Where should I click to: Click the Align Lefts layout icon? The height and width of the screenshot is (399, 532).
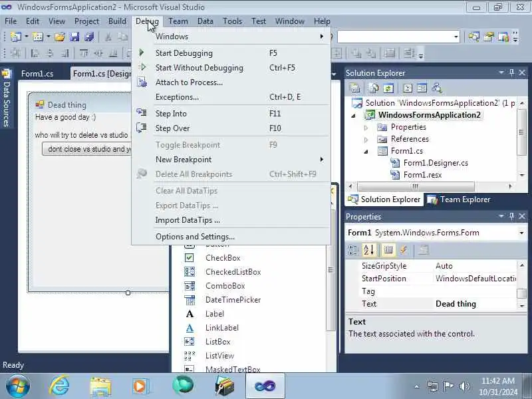pos(35,53)
